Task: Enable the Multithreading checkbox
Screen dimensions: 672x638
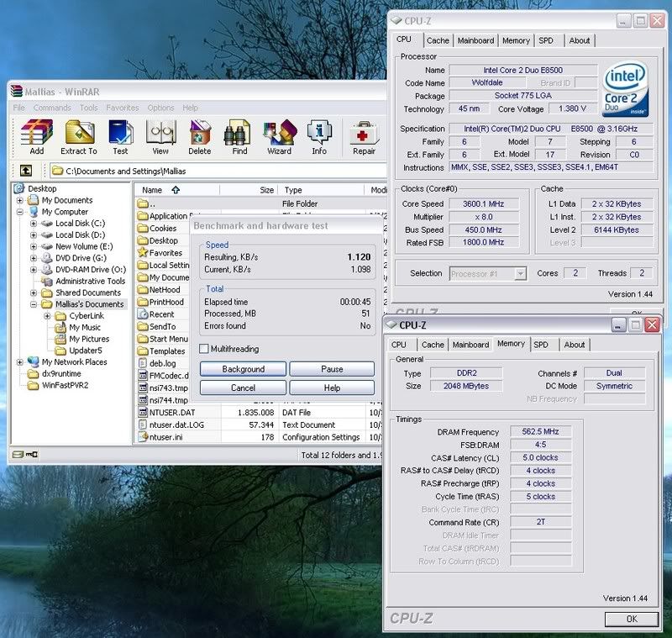Action: [x=204, y=349]
